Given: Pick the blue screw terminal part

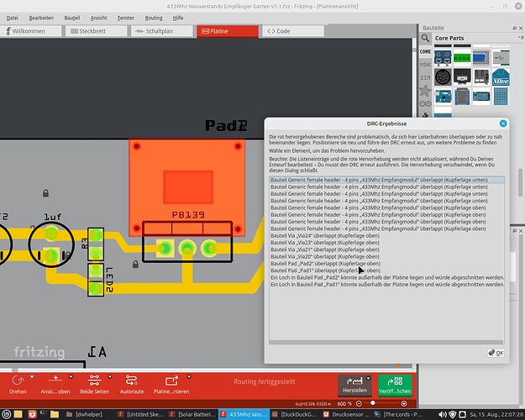Looking at the screenshot, I should click(x=443, y=58).
